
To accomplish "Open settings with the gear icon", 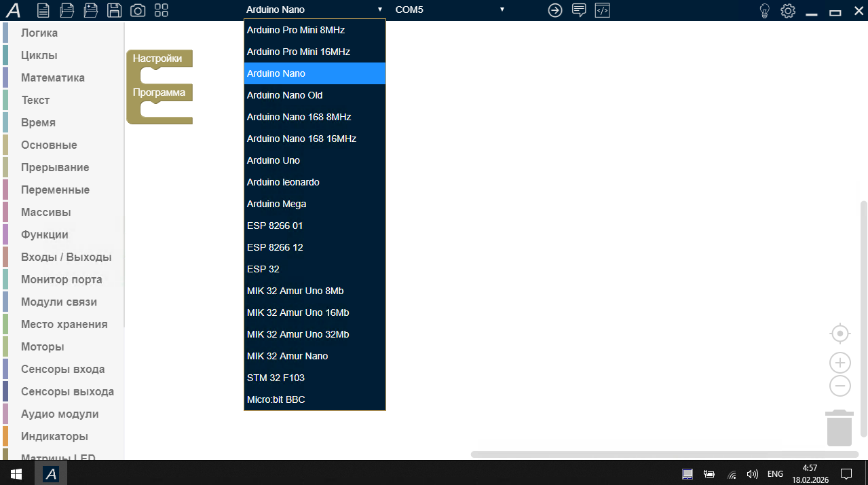I will pos(787,11).
